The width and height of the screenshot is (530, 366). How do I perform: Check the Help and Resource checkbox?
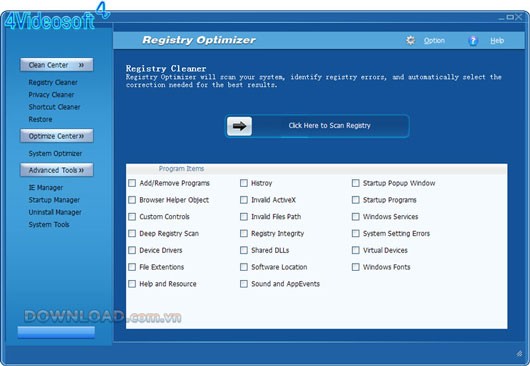click(x=132, y=284)
